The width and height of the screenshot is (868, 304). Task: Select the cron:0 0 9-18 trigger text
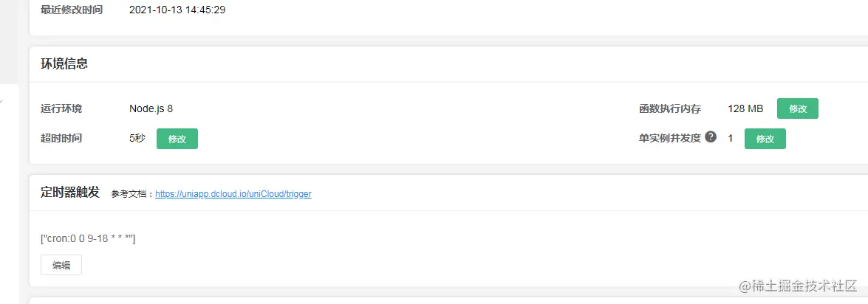89,239
